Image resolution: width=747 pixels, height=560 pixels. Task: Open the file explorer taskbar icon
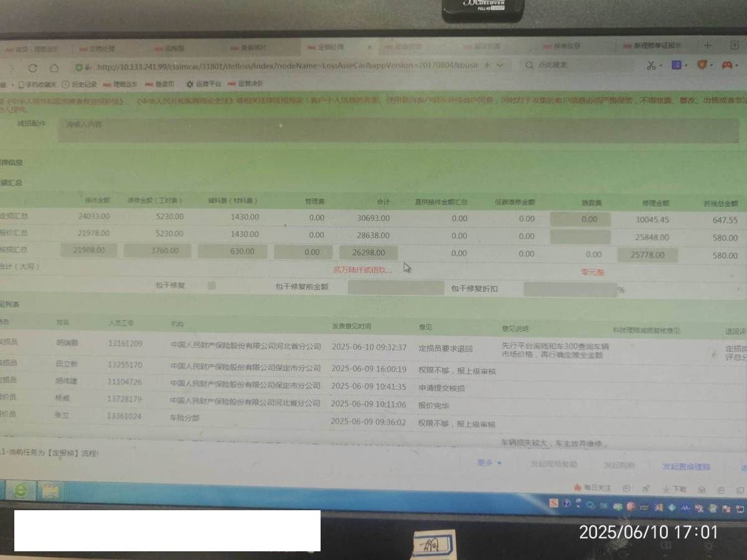pyautogui.click(x=50, y=492)
